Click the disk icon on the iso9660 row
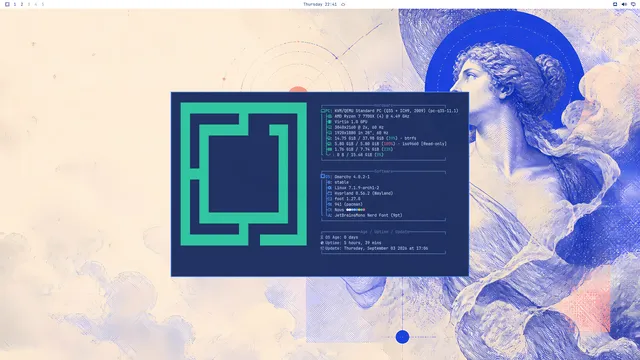This screenshot has width=640, height=360. [330, 144]
